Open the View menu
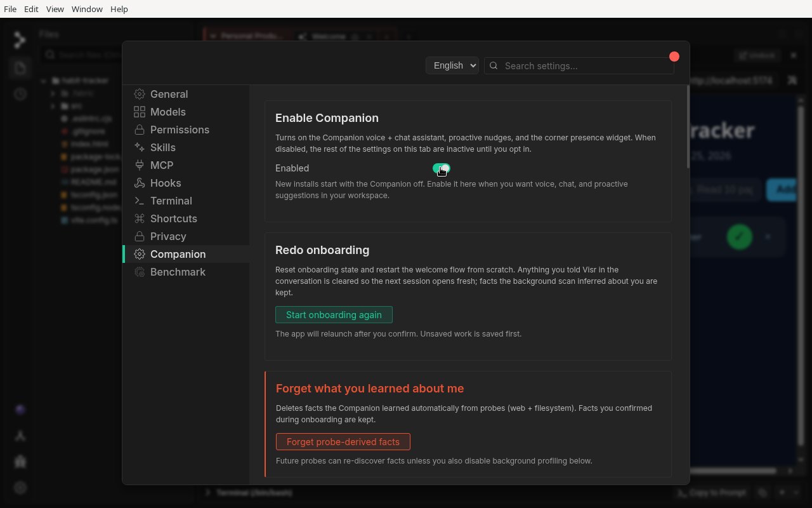Screen dimensions: 812x508 coord(55,9)
